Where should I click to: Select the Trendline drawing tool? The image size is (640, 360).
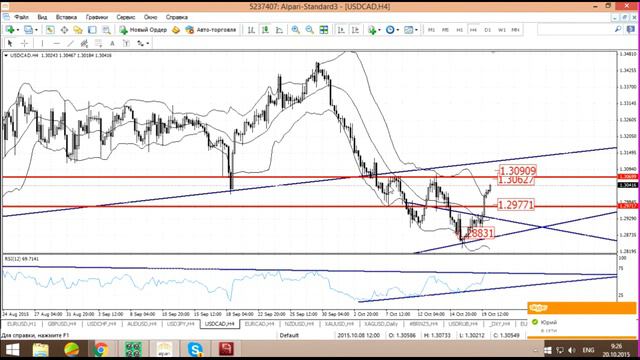point(71,43)
